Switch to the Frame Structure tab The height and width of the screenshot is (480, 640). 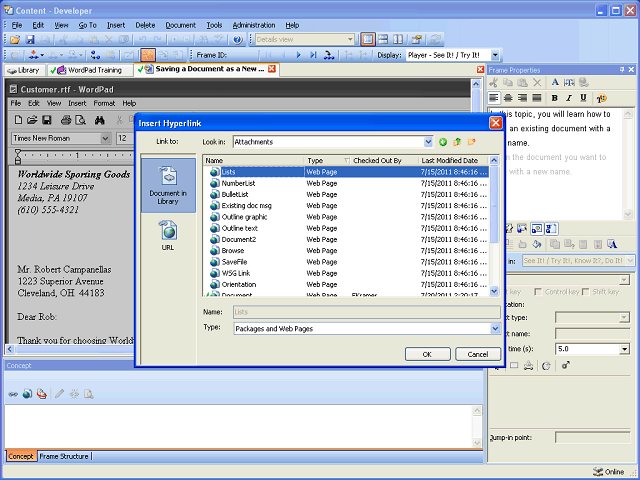[64, 456]
